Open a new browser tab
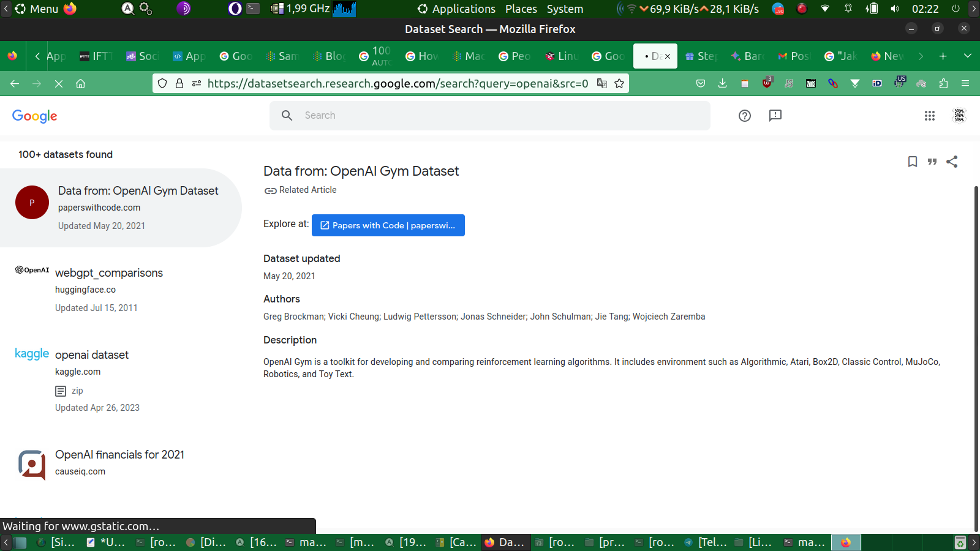 [x=943, y=56]
